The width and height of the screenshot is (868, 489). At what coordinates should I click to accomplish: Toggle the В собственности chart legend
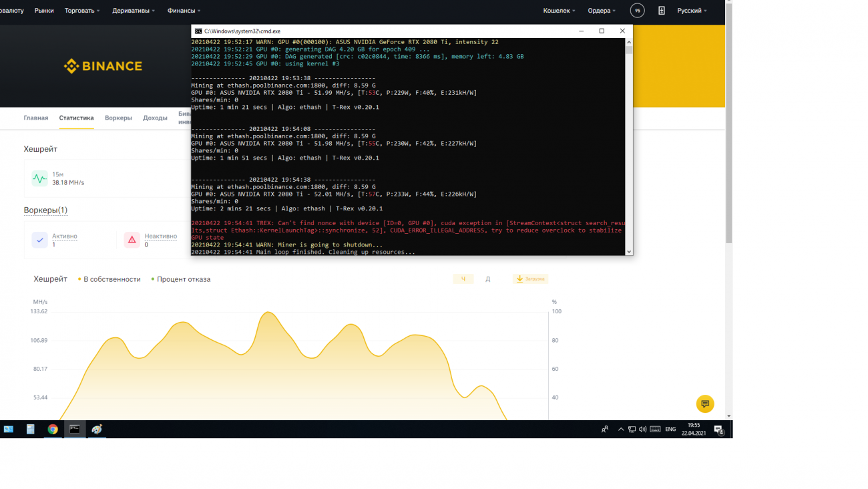[x=110, y=279]
